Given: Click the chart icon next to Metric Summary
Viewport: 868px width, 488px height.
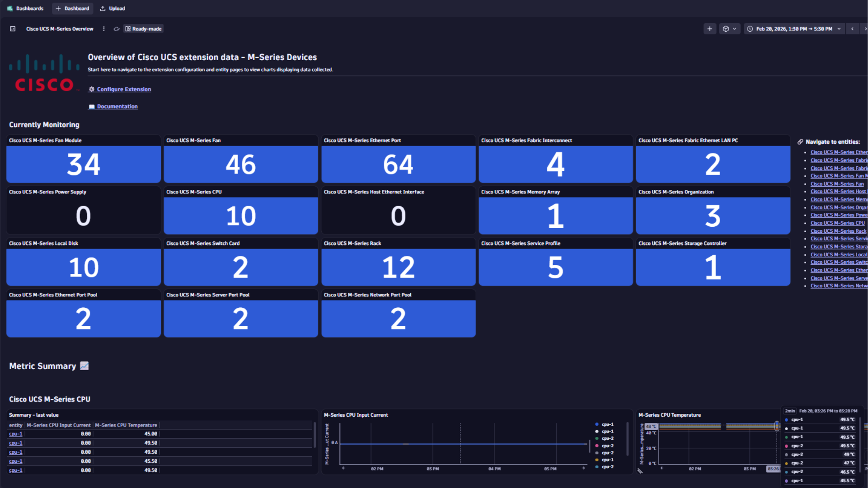Looking at the screenshot, I should pyautogui.click(x=84, y=366).
